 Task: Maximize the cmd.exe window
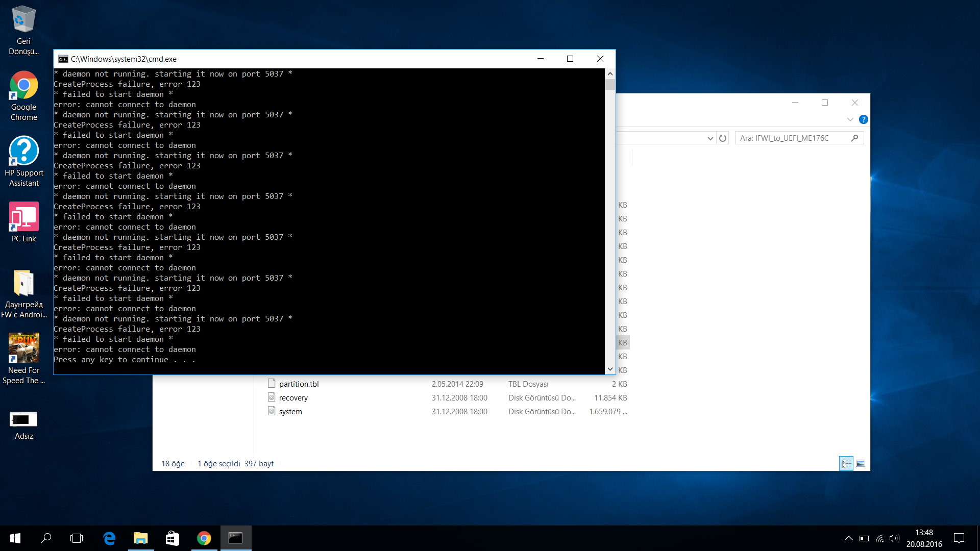tap(570, 59)
